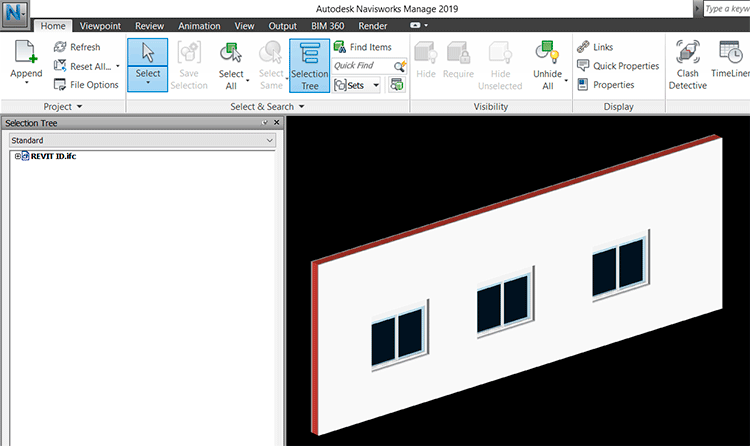The width and height of the screenshot is (750, 446).
Task: Toggle the Properties window
Action: tap(606, 85)
